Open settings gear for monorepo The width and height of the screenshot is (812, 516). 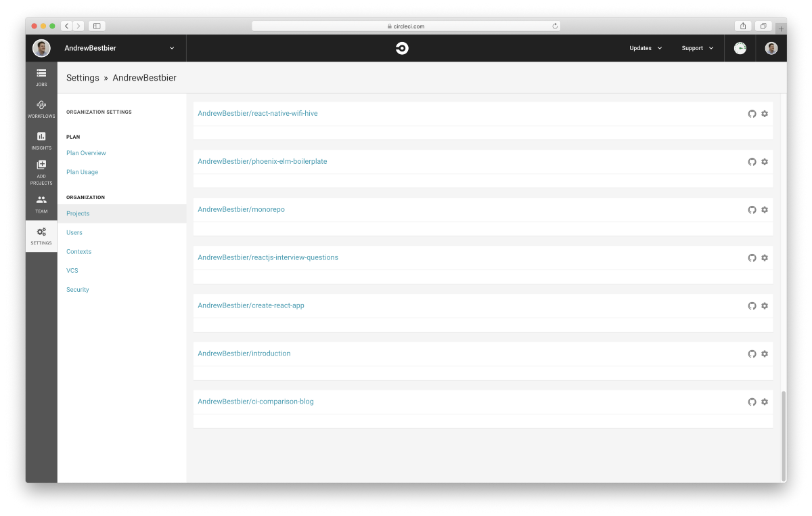[x=765, y=210]
